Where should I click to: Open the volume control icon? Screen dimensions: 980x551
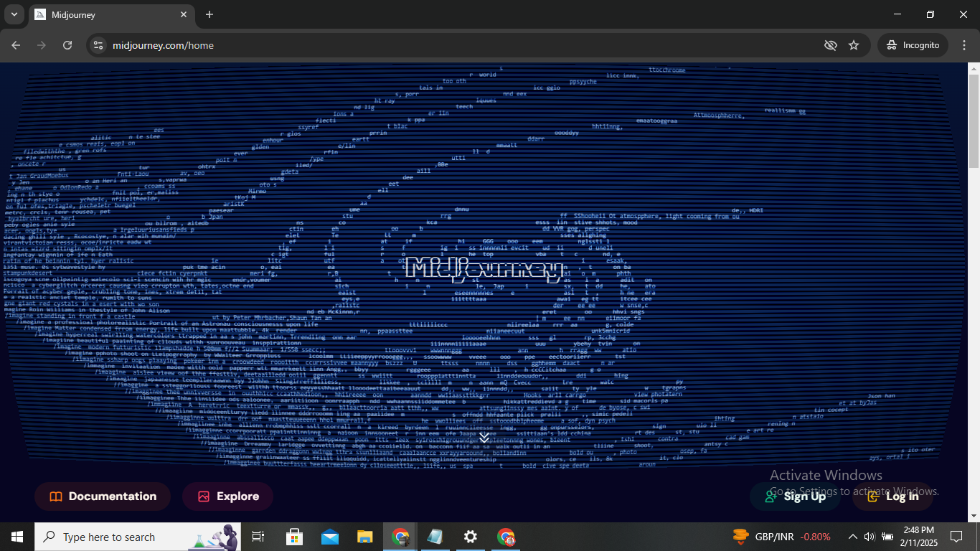[x=870, y=537]
